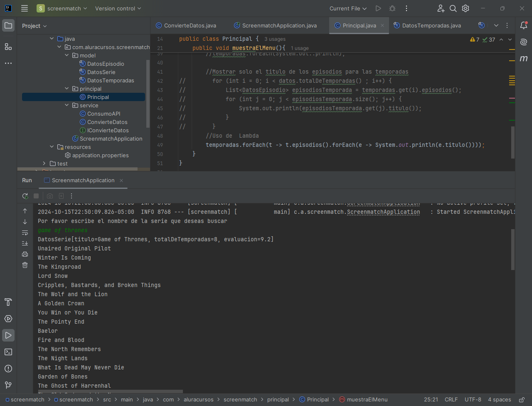Change UTF-8 file encoding
Image resolution: width=532 pixels, height=406 pixels.
[x=473, y=399]
